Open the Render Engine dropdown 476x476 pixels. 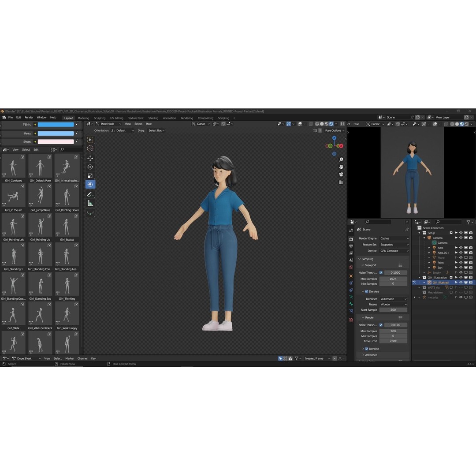pos(394,238)
